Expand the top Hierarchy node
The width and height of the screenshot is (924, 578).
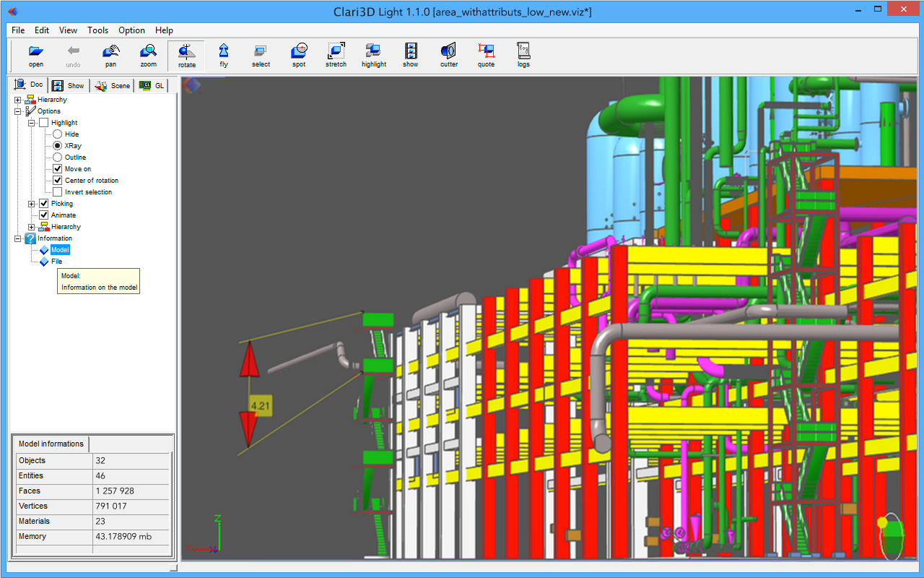pos(18,100)
